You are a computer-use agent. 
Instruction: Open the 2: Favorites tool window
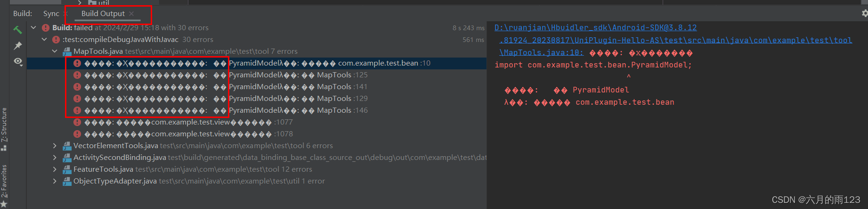tap(4, 185)
